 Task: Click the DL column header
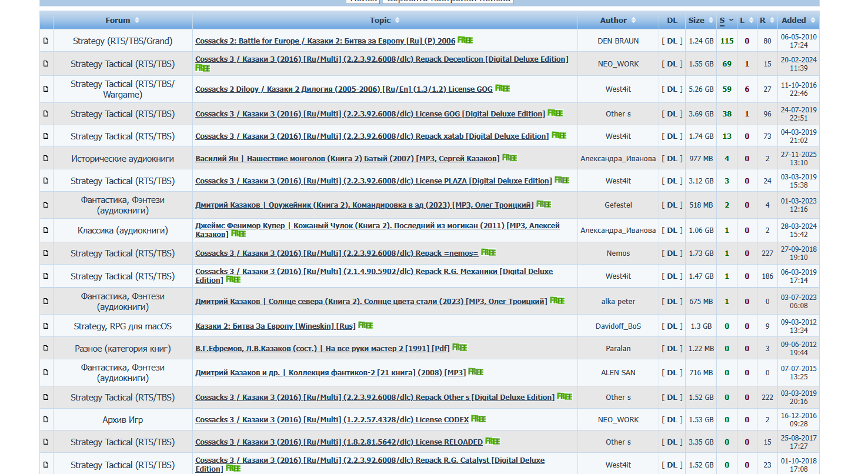tap(672, 20)
